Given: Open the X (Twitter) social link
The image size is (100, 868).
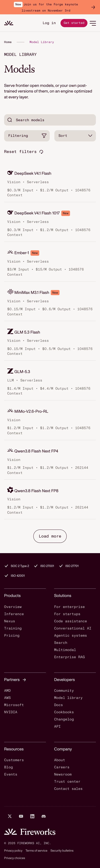Looking at the screenshot, I should click(x=10, y=816).
